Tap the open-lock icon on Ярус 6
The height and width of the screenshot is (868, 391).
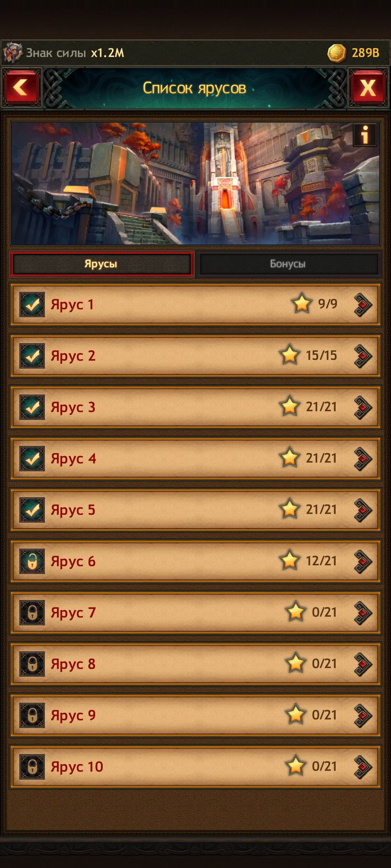coord(32,561)
